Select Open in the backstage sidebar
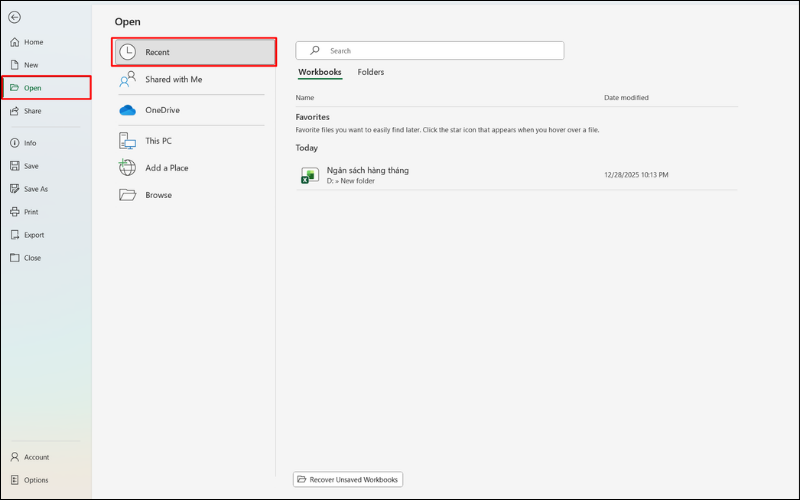 click(x=46, y=88)
